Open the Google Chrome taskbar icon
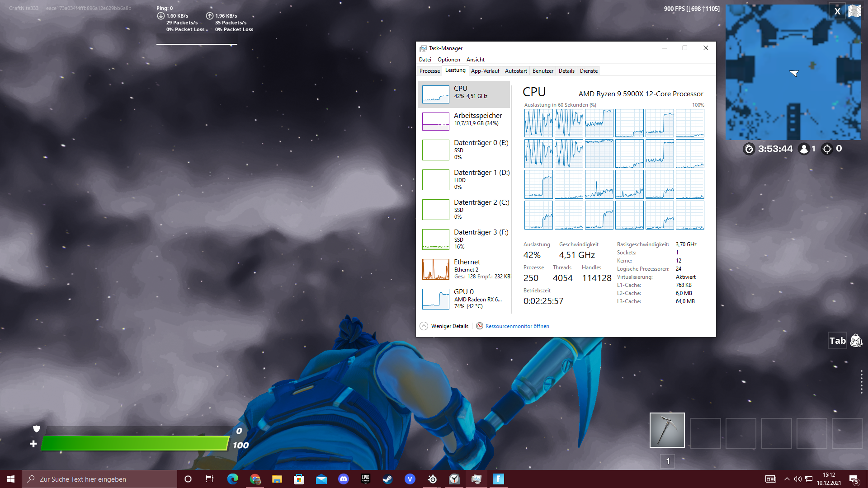Image resolution: width=868 pixels, height=488 pixels. (x=255, y=479)
